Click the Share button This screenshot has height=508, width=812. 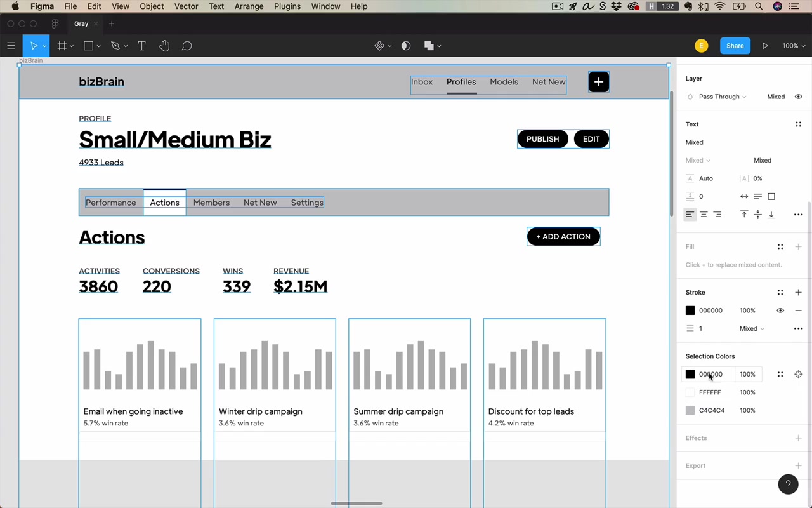click(x=735, y=46)
